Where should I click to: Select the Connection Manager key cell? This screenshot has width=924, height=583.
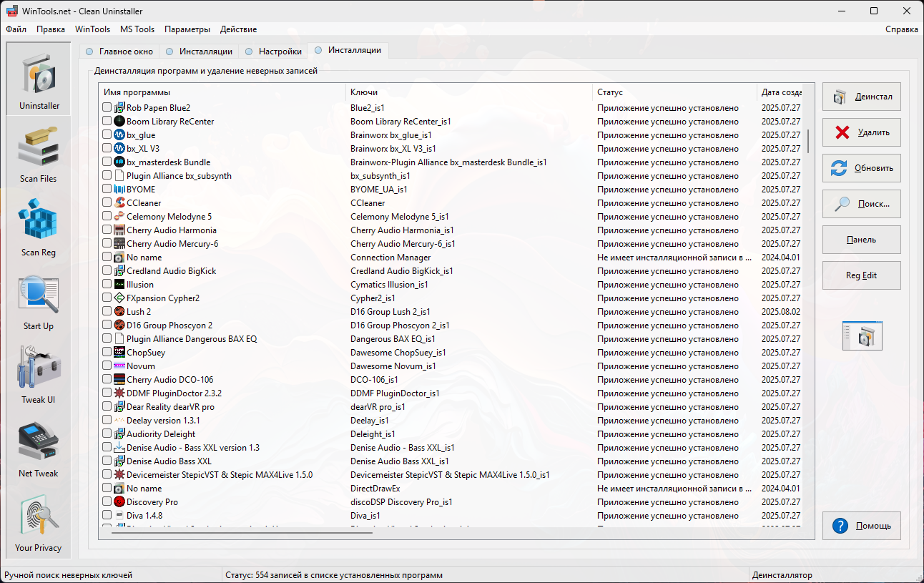click(390, 258)
